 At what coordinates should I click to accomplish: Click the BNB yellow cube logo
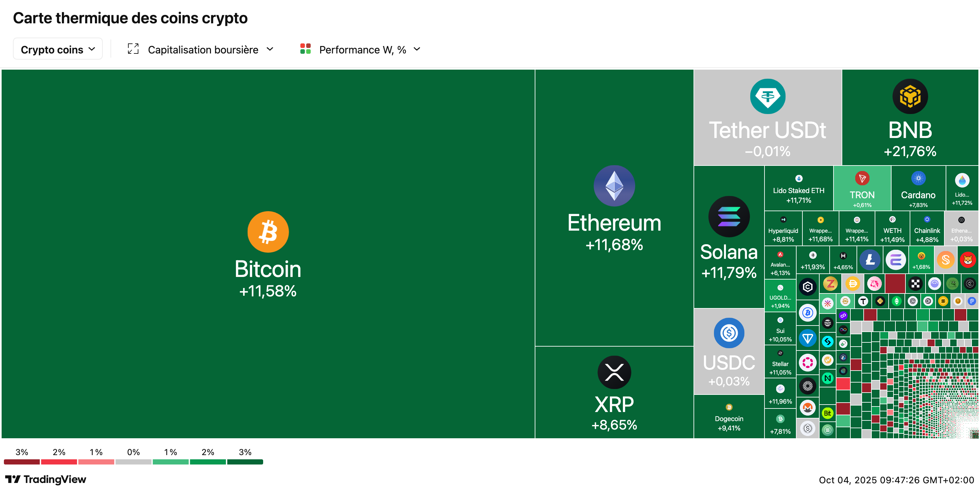pos(910,96)
